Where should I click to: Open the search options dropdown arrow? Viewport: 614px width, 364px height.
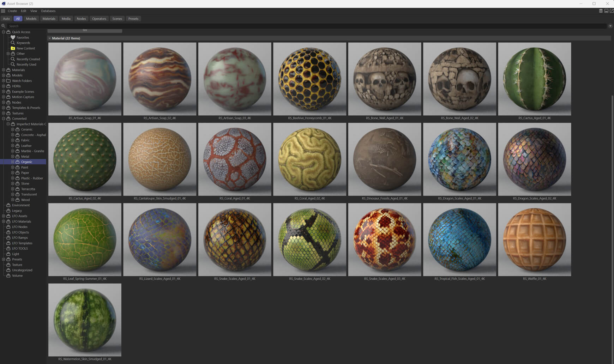point(610,26)
